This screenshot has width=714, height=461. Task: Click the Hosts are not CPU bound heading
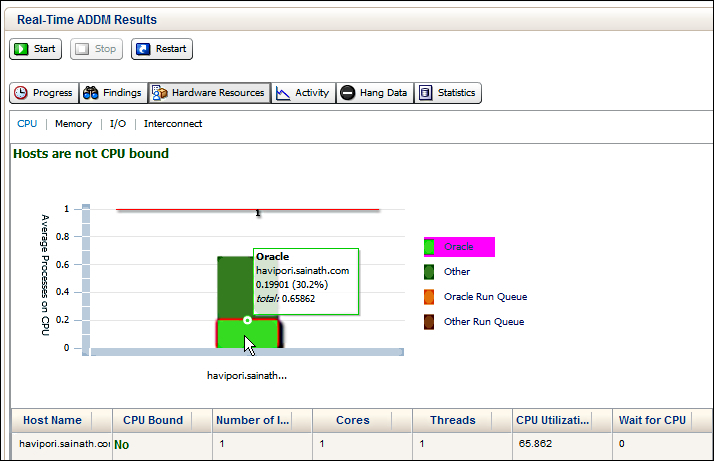pos(91,154)
